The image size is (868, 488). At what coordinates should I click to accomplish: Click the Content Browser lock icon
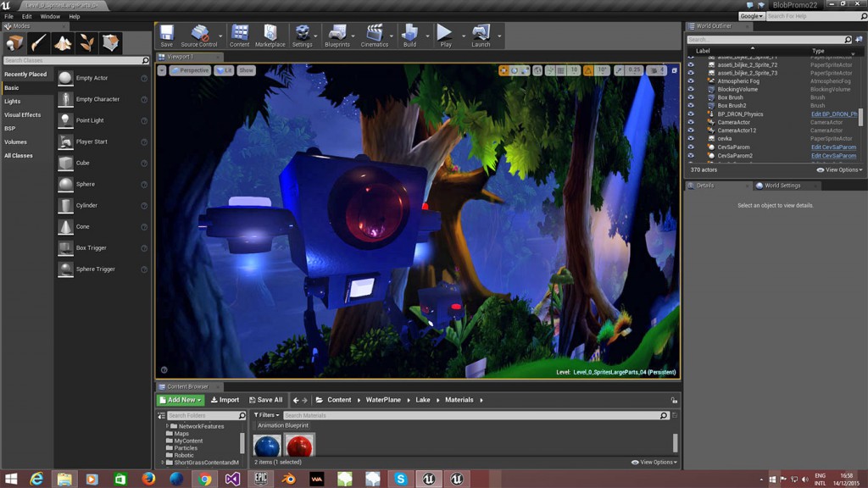(674, 400)
